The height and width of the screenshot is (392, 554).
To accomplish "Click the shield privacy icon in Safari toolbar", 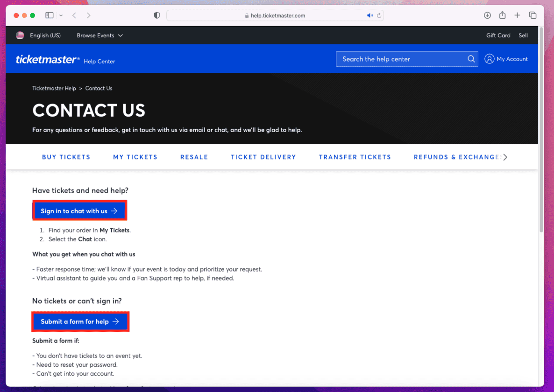I will [157, 15].
